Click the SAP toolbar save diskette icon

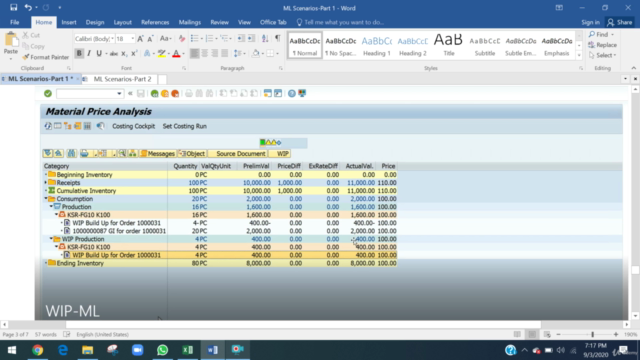[x=141, y=93]
